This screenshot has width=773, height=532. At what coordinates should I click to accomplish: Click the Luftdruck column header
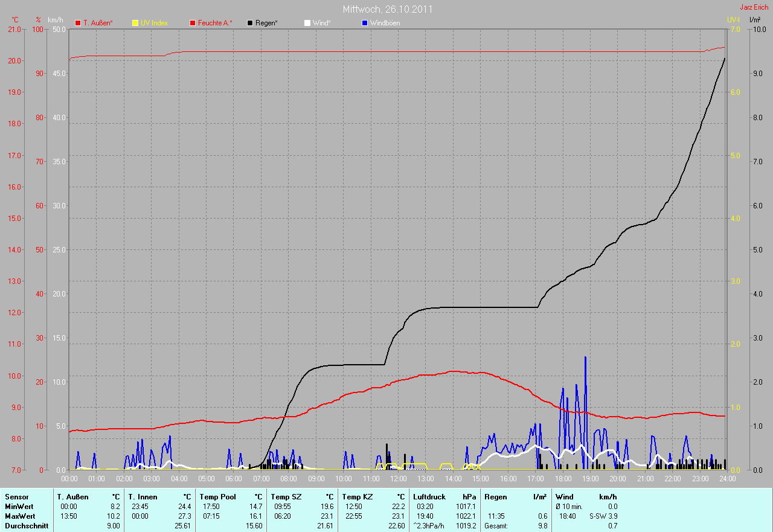[x=429, y=496]
